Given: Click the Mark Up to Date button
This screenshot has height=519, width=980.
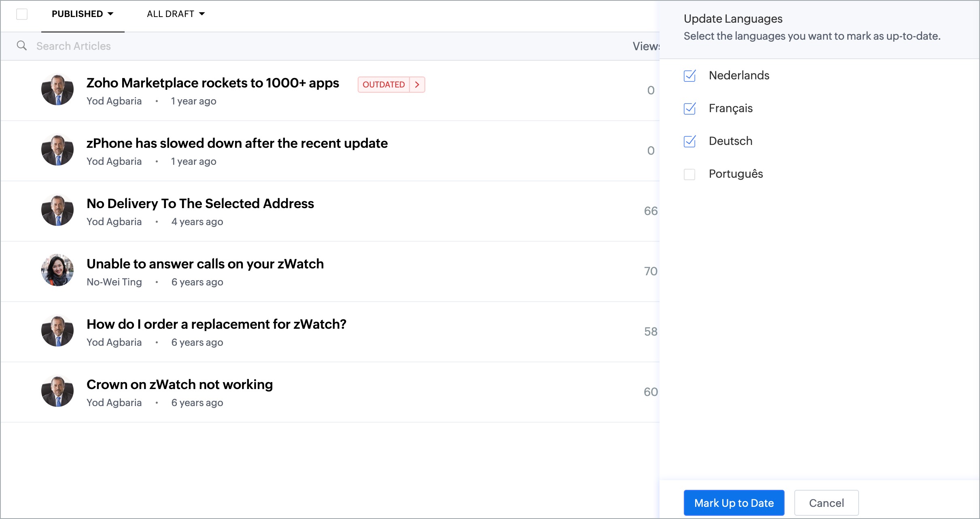Looking at the screenshot, I should [734, 503].
